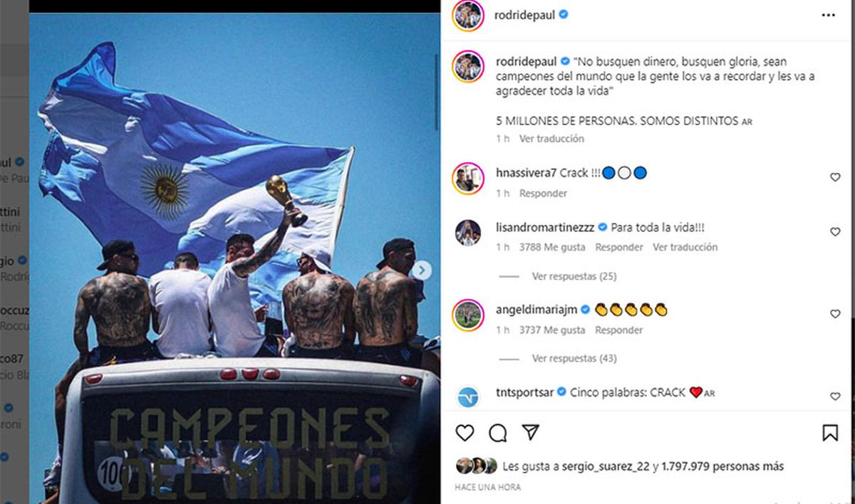Show caption translation Ver traducción
This screenshot has width=855, height=504.
point(551,139)
